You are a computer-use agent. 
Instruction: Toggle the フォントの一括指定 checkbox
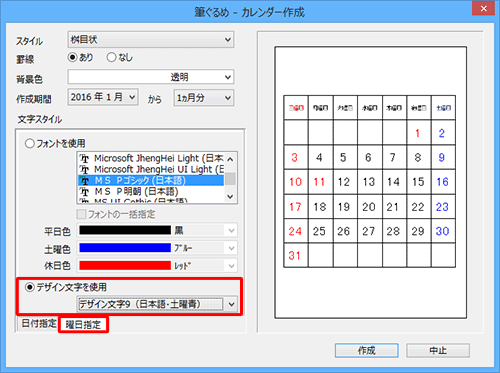point(81,214)
